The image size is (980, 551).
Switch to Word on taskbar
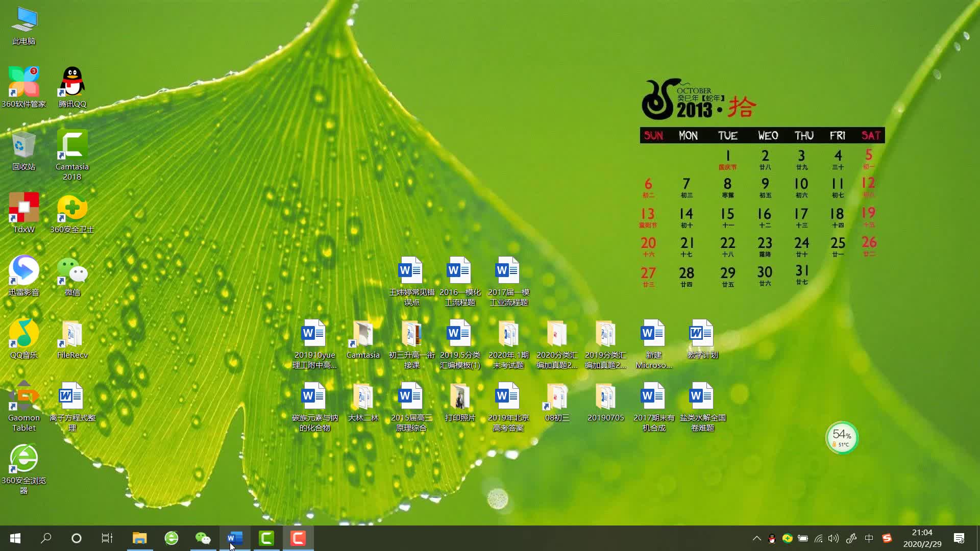[235, 538]
